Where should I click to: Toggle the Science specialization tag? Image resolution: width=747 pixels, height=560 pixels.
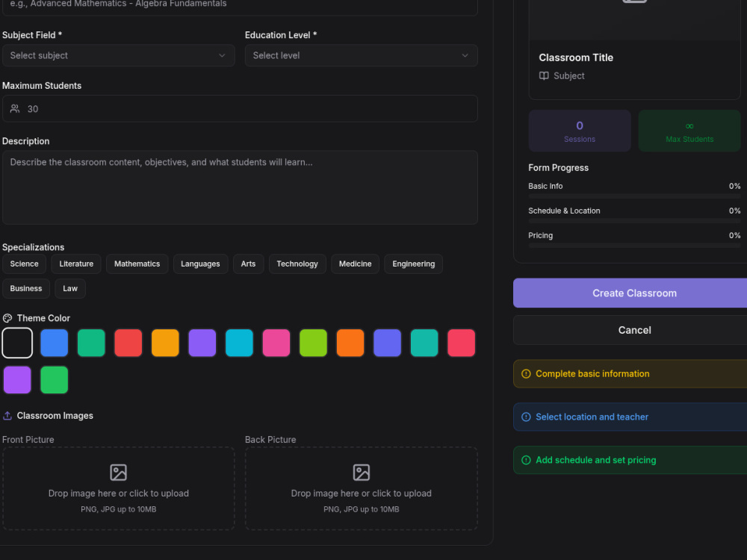25,264
